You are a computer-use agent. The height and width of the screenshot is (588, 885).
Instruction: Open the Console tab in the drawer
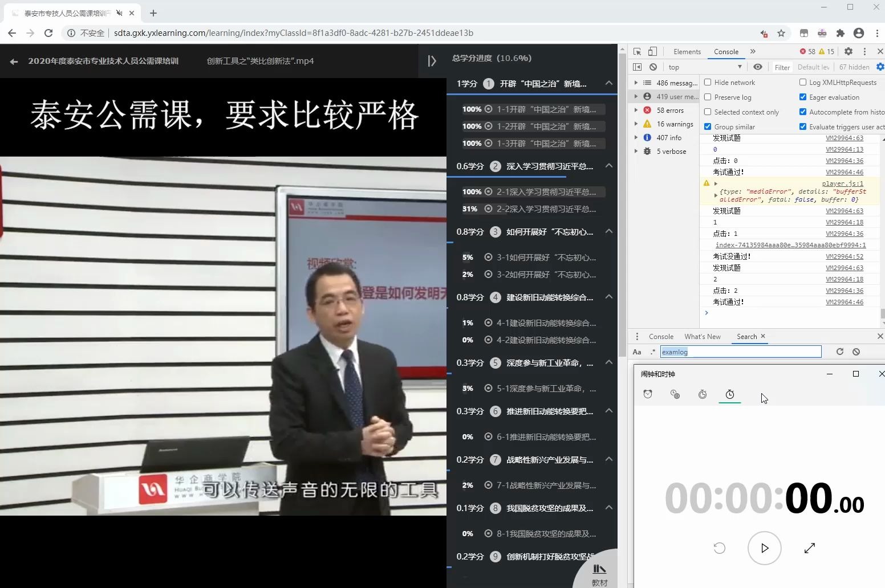(661, 337)
